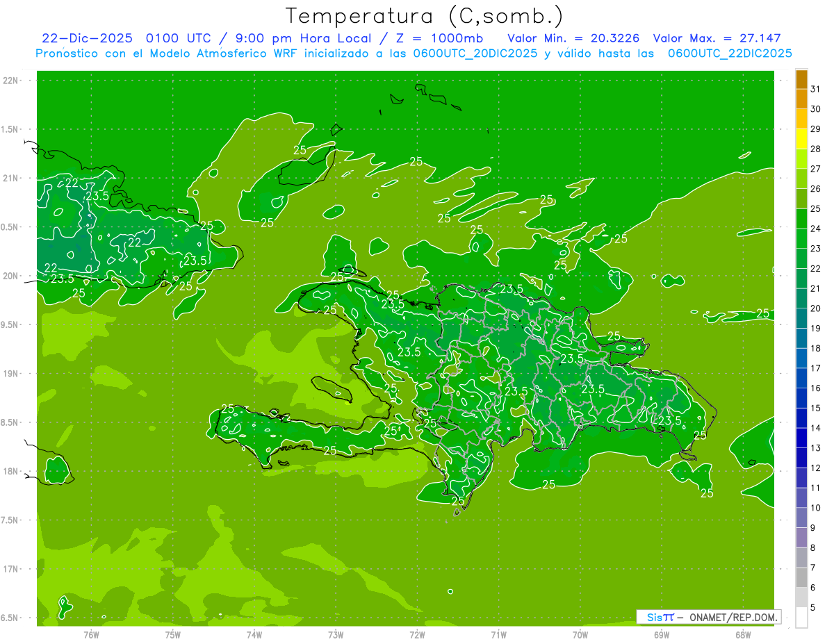Click the SisPi ONAMET/REP.DOM. logo box
Image resolution: width=834 pixels, height=644 pixels.
point(708,617)
